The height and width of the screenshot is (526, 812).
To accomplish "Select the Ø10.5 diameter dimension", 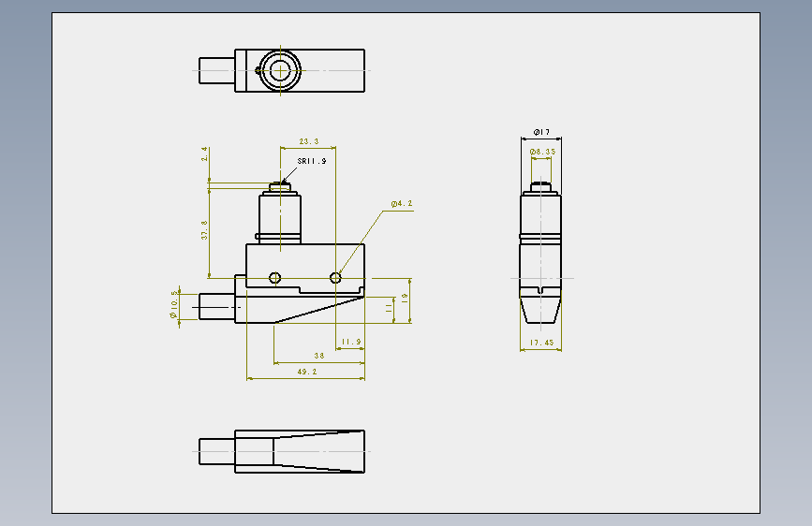I will tap(174, 304).
